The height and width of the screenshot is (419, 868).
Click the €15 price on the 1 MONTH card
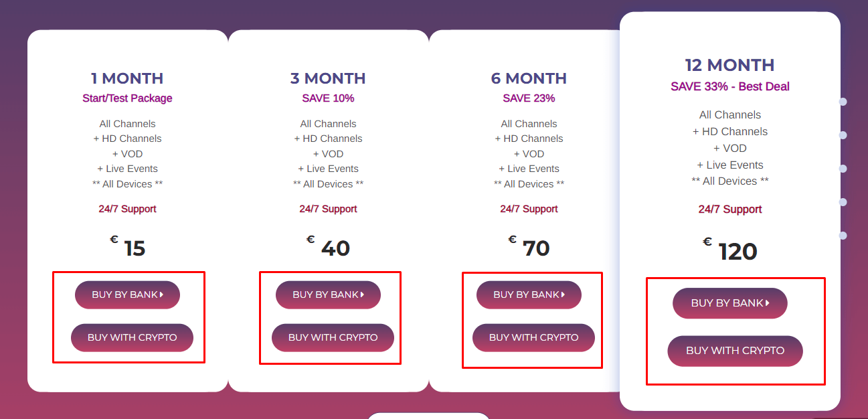coord(128,247)
